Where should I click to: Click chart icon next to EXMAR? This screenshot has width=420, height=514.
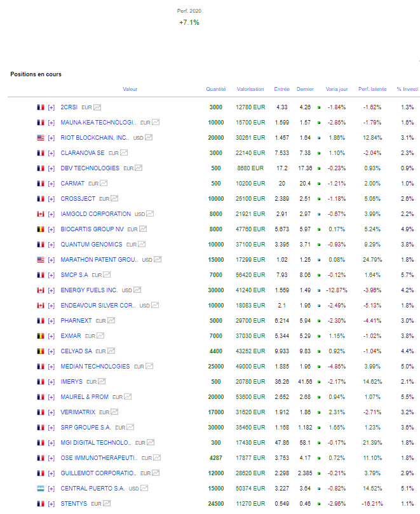[100, 336]
